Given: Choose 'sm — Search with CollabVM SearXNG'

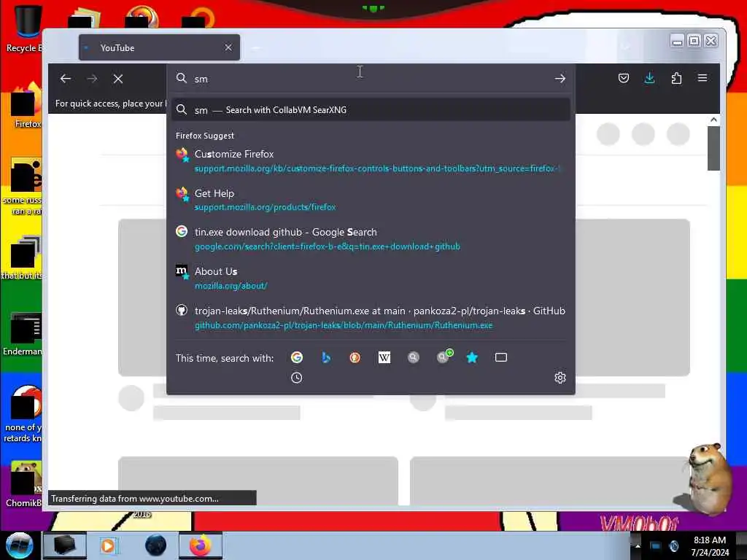Looking at the screenshot, I should 371,110.
